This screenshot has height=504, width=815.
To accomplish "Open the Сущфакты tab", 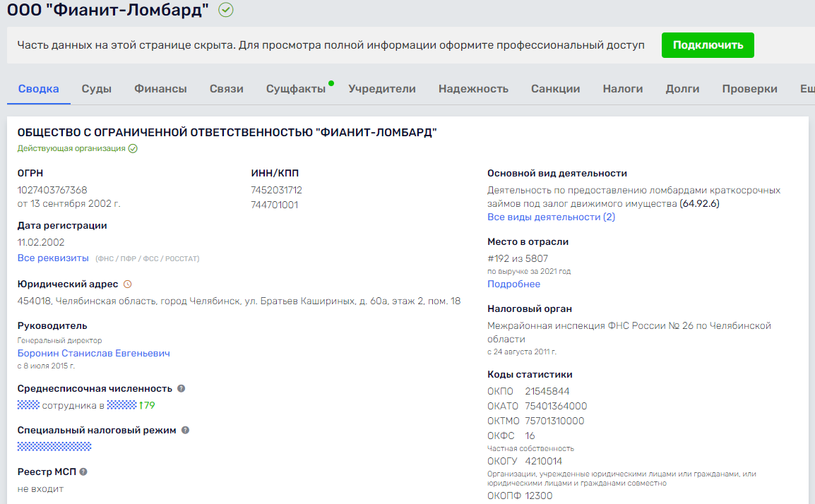I will click(x=296, y=89).
